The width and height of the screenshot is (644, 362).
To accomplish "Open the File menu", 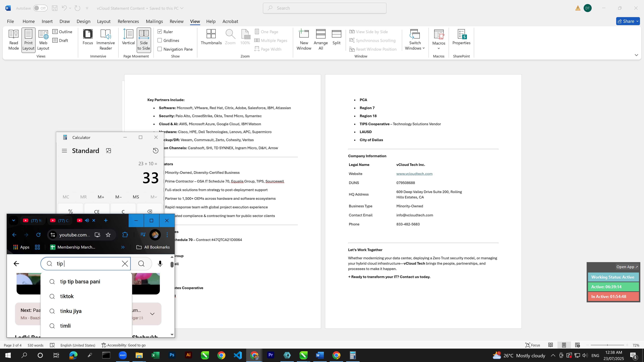I will (x=10, y=21).
